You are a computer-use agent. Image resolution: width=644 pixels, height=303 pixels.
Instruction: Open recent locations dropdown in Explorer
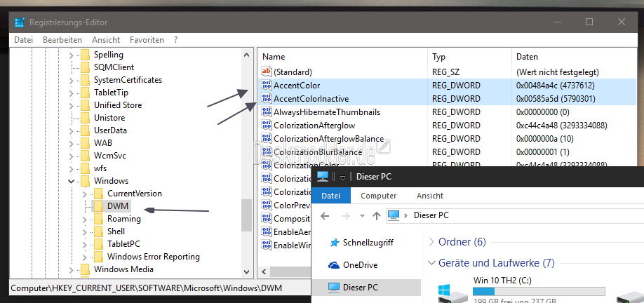click(x=362, y=215)
